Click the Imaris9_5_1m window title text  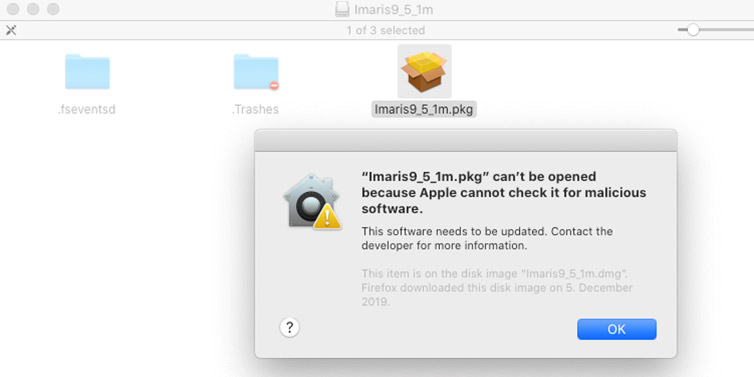pyautogui.click(x=393, y=10)
